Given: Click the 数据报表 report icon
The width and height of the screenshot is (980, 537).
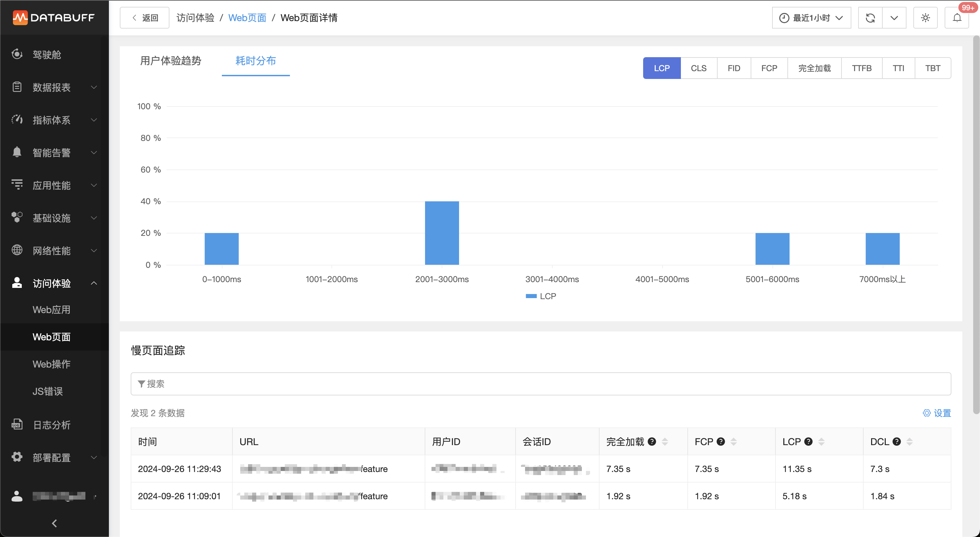Looking at the screenshot, I should pyautogui.click(x=17, y=87).
